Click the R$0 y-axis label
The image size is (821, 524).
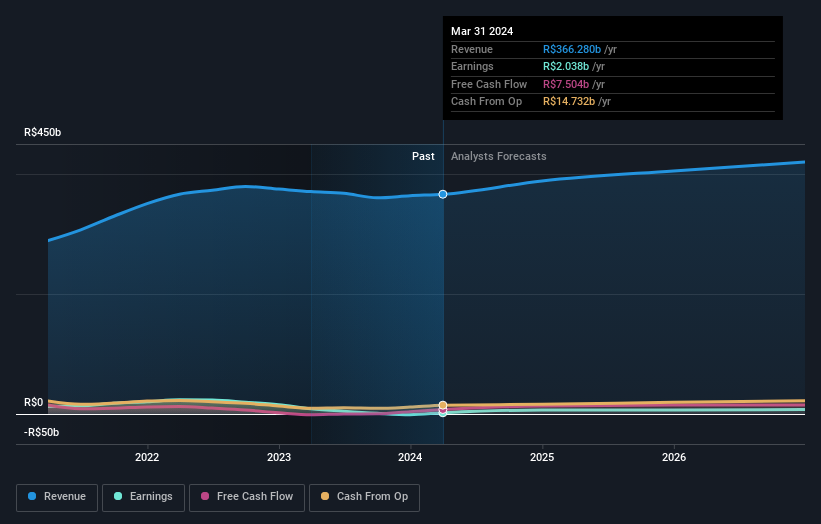click(x=34, y=402)
